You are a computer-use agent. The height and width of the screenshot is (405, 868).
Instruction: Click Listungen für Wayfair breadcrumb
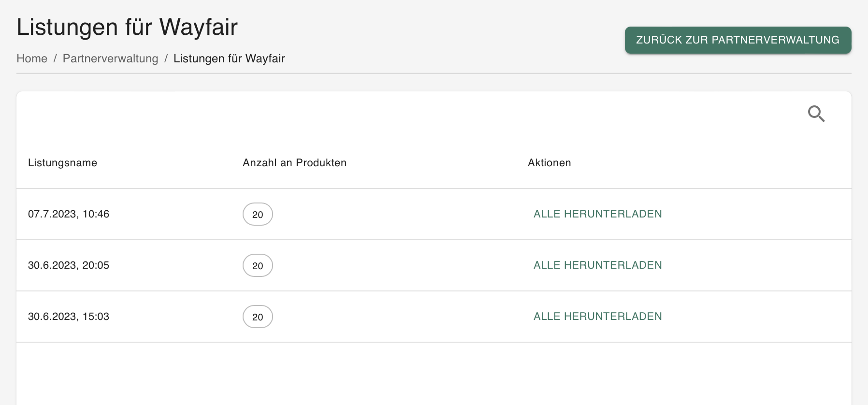point(229,58)
